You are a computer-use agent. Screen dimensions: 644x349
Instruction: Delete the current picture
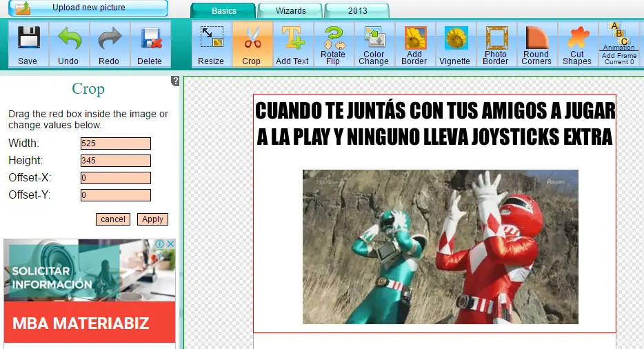pos(150,44)
